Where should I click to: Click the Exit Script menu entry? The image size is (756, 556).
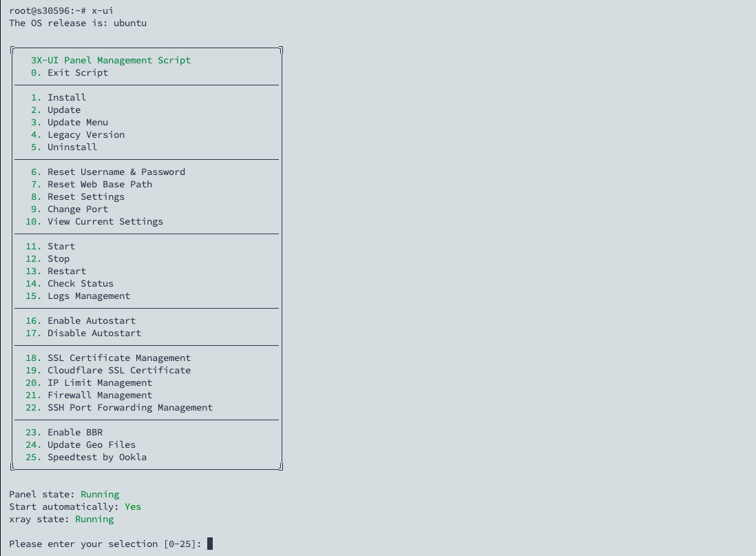(77, 73)
